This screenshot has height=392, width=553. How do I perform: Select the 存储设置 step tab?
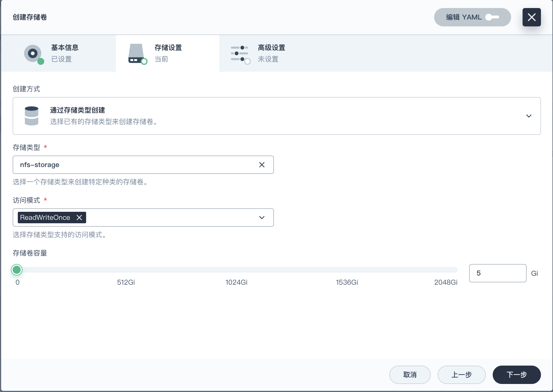click(168, 53)
